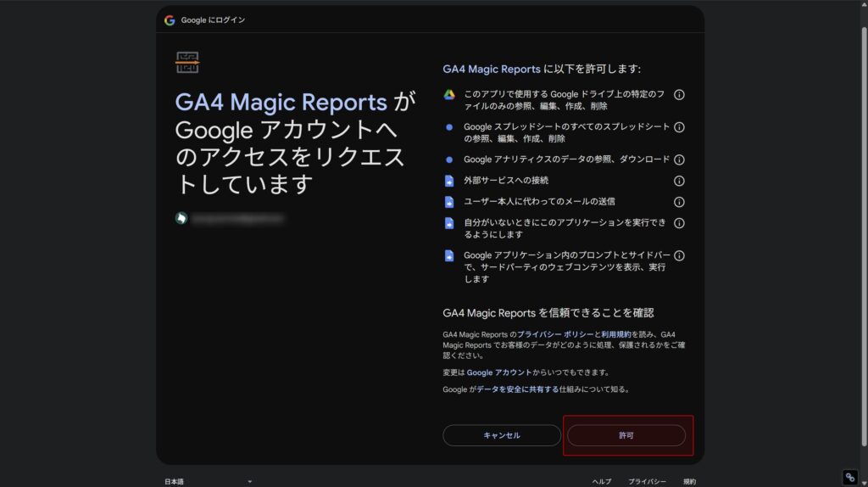Click GA4 Magic Reports link above permissions list
The height and width of the screenshot is (487, 868).
[491, 69]
